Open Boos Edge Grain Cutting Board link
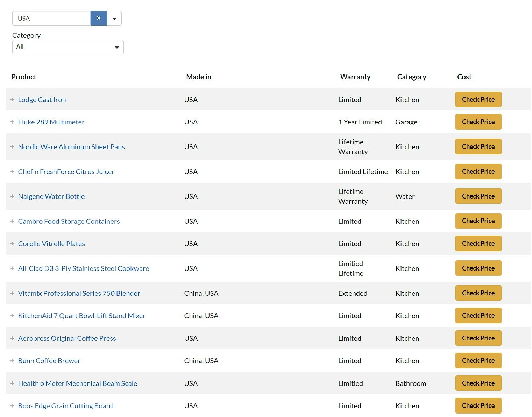Screen dimensions: 532x417 pyautogui.click(x=65, y=406)
